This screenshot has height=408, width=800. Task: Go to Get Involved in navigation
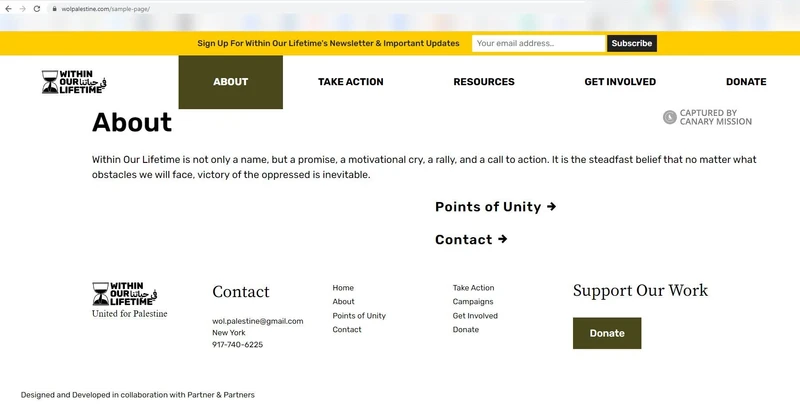[x=620, y=82]
